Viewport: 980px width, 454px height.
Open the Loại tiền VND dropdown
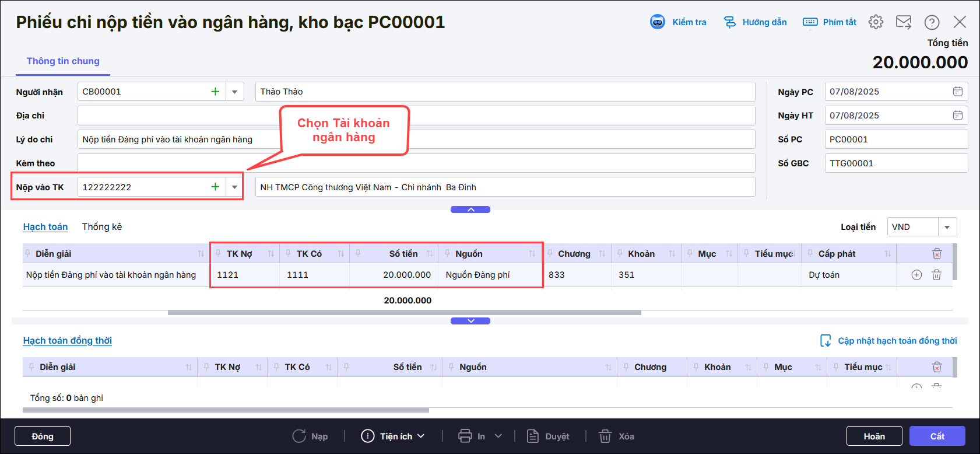[947, 227]
